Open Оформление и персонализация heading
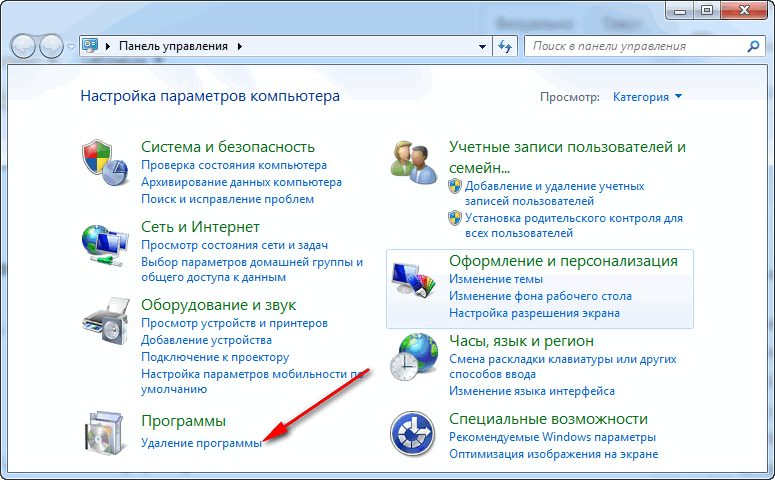Screen dimensions: 775x480 (563, 261)
